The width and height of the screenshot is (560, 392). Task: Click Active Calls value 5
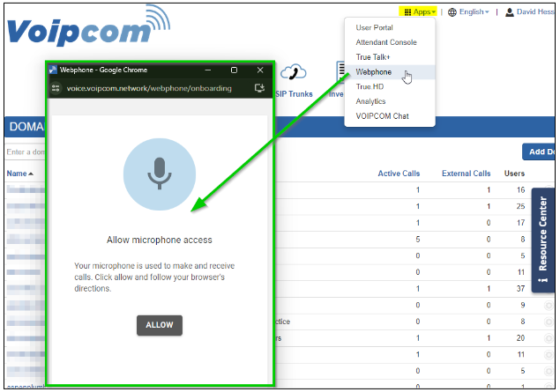[x=417, y=240]
